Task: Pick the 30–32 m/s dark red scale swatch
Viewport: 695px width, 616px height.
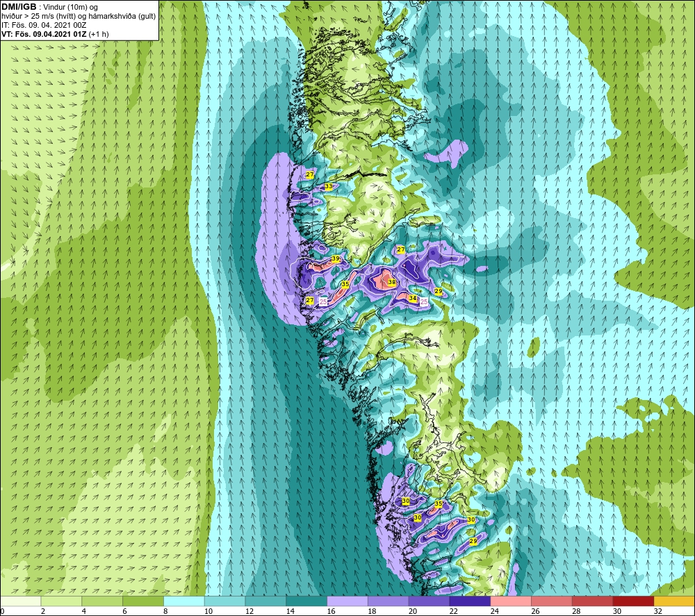Action: point(633,601)
